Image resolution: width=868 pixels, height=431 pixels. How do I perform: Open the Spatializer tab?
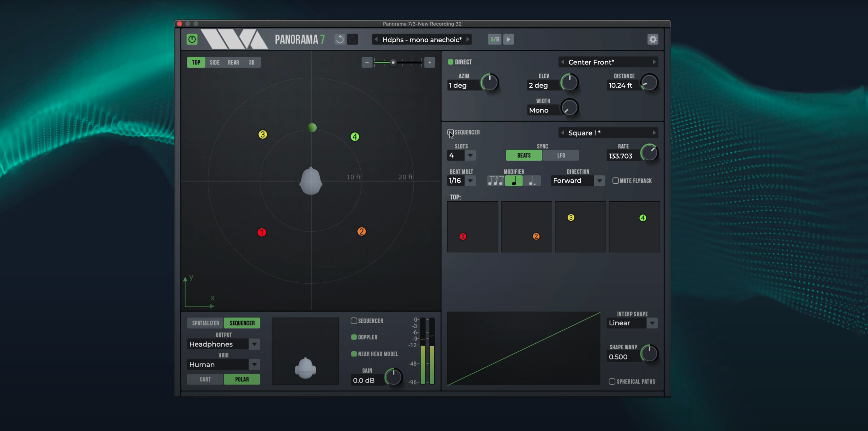point(205,323)
